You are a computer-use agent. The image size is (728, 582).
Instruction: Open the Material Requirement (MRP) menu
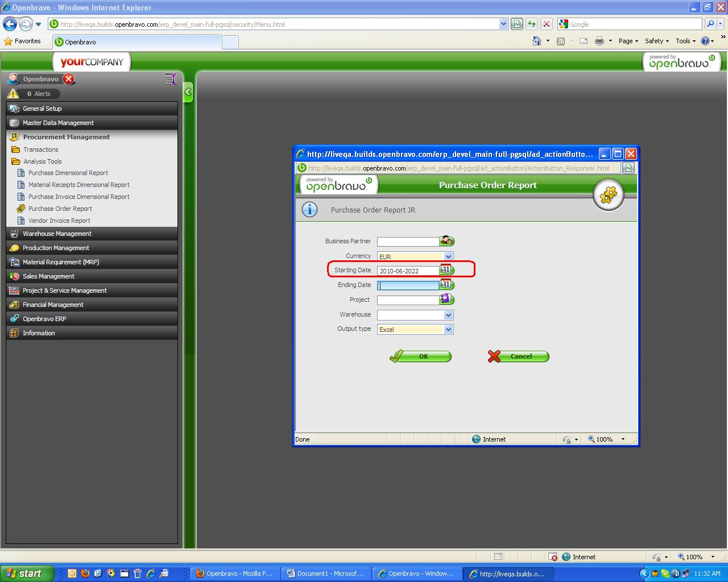[92, 262]
